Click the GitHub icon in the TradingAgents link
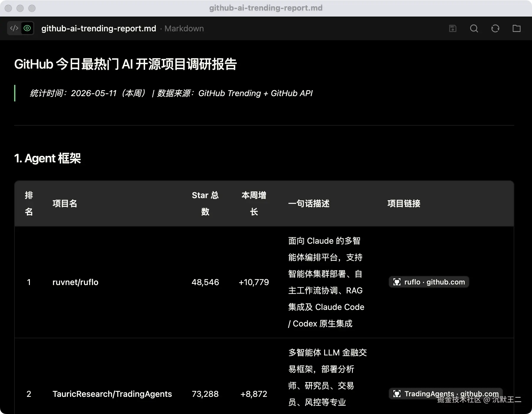This screenshot has height=414, width=532. [397, 394]
